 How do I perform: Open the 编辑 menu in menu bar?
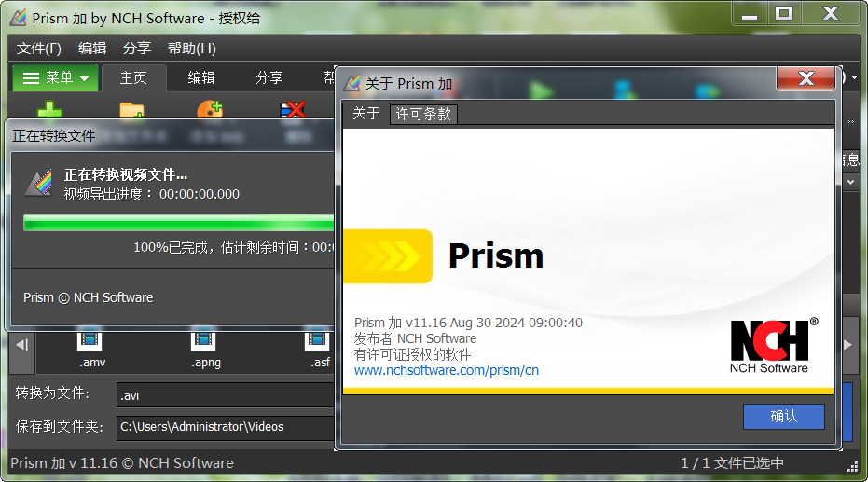coord(92,48)
